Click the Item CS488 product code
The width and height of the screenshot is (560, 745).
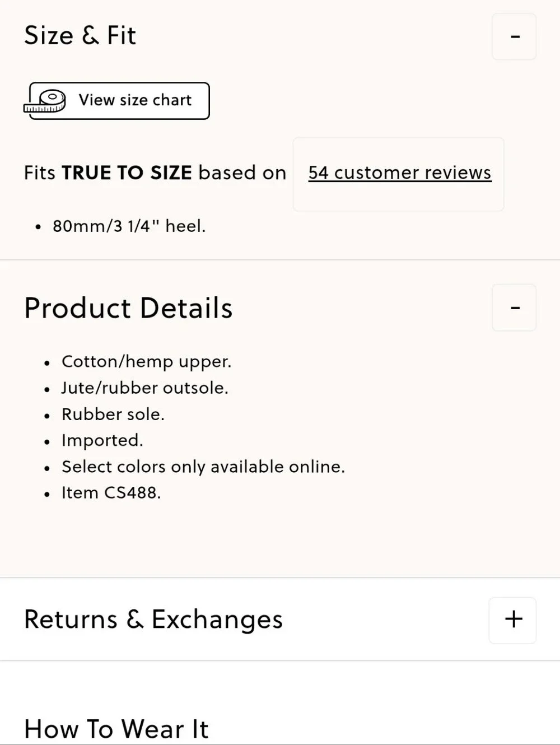[111, 493]
